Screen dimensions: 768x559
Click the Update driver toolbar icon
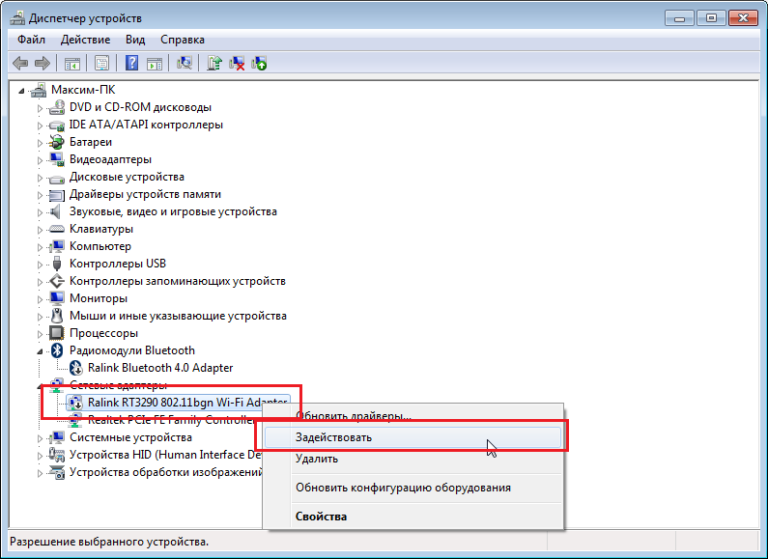[214, 63]
